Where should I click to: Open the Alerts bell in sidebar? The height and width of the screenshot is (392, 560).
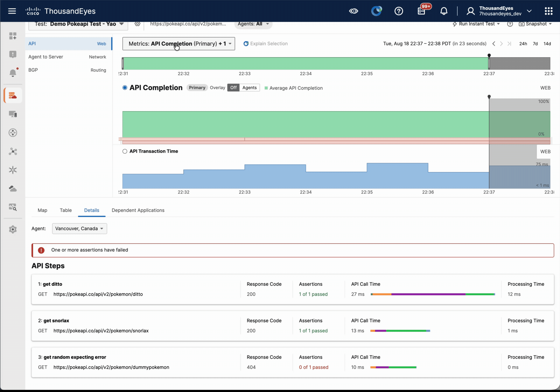coord(13,73)
